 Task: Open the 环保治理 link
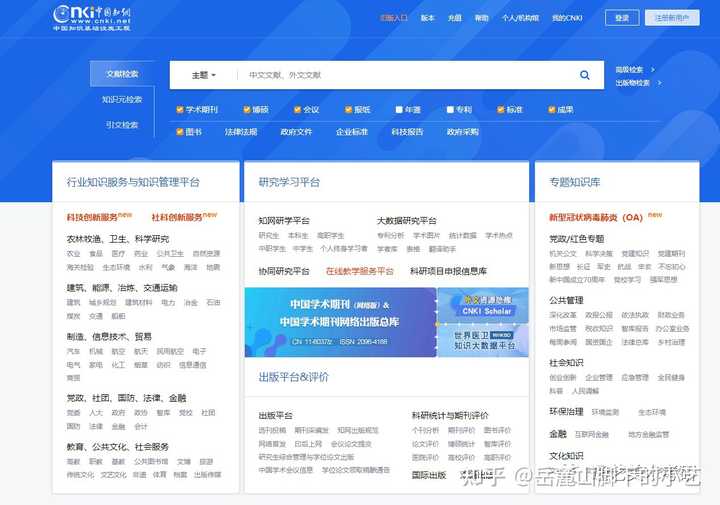pos(566,411)
